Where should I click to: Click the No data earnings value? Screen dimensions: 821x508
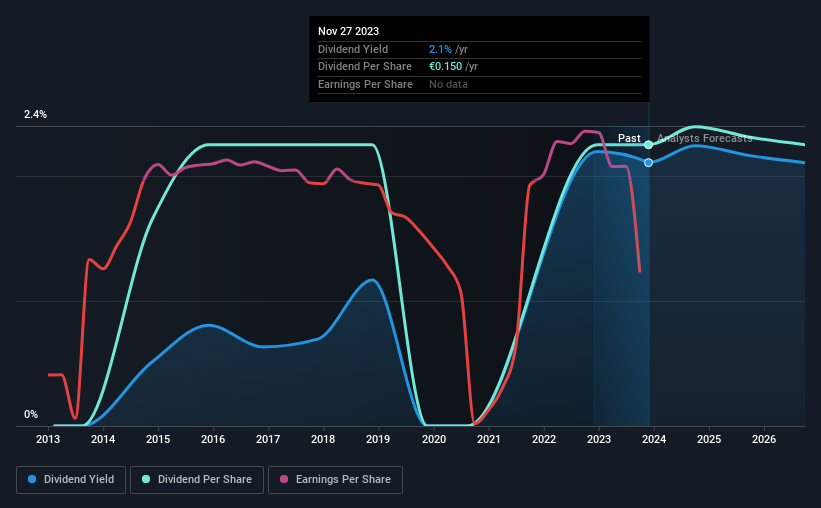(x=448, y=84)
